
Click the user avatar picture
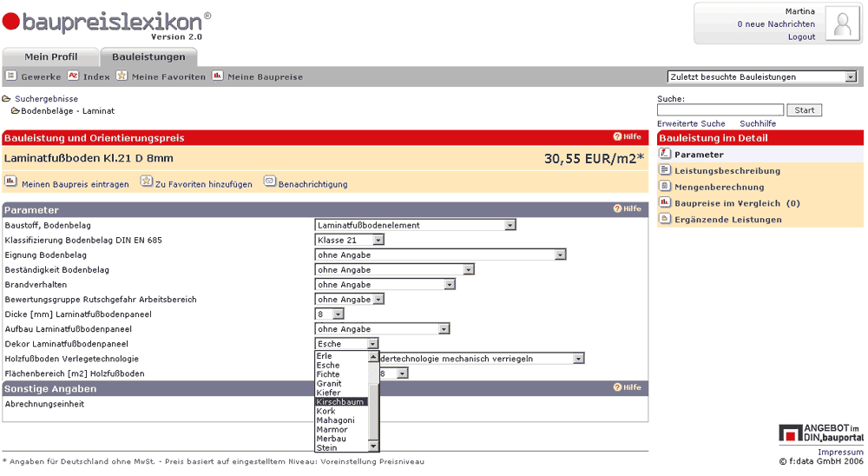tap(843, 23)
